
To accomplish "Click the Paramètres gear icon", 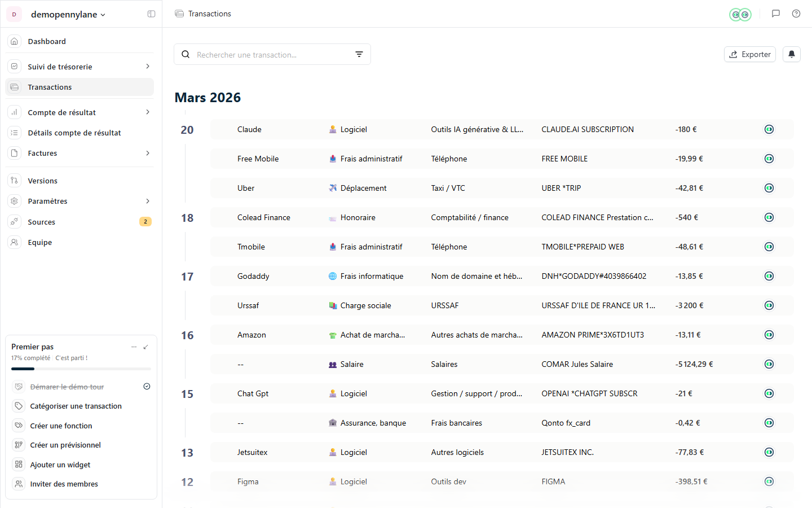I will pyautogui.click(x=15, y=201).
